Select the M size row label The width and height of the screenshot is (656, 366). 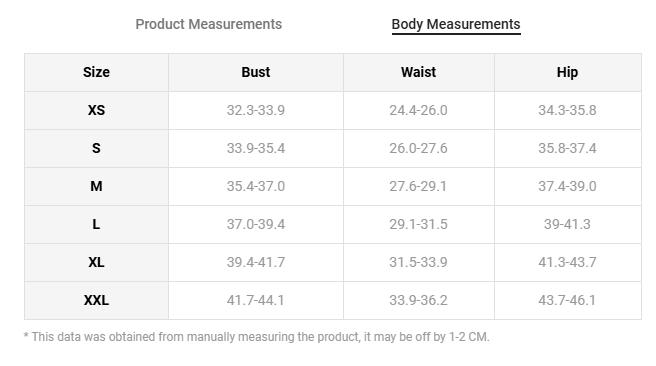[96, 186]
